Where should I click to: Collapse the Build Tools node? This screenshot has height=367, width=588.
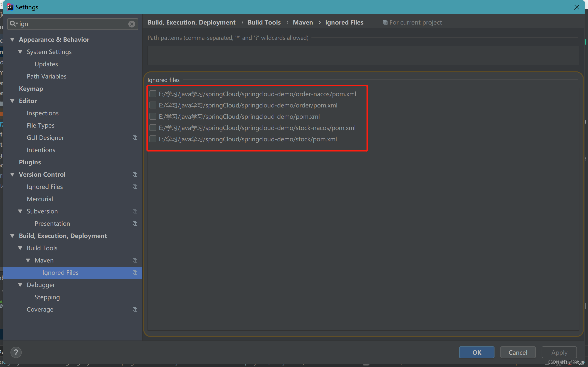coord(20,248)
